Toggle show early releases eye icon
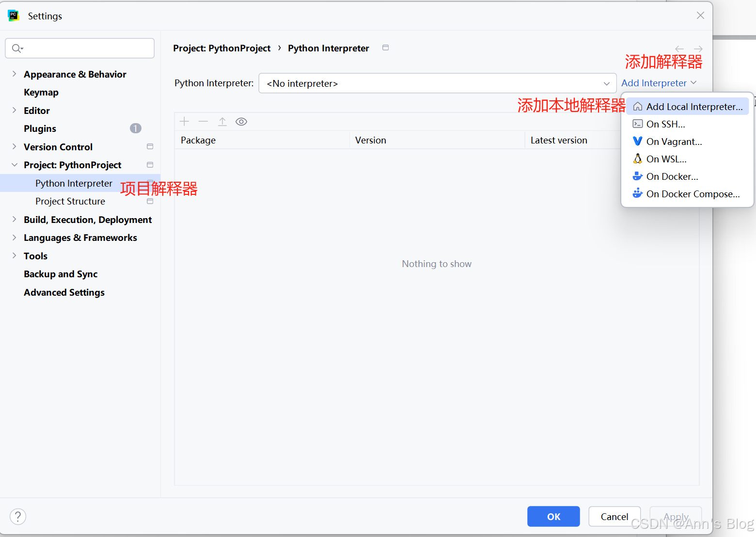Screen dimensions: 756x537 [241, 122]
